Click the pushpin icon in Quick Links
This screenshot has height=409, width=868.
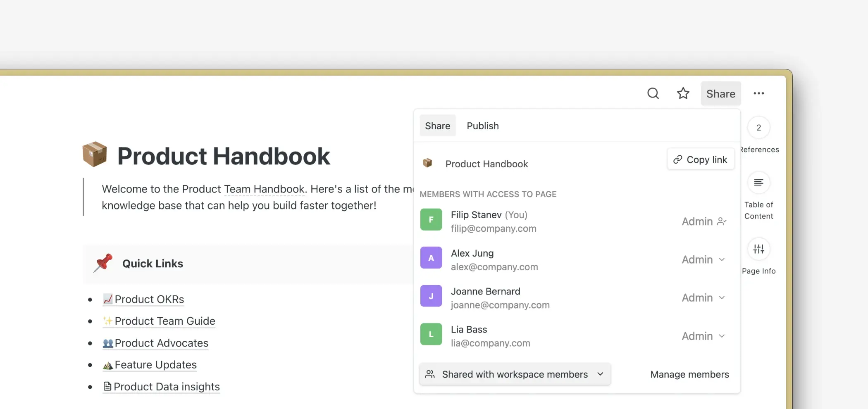[x=103, y=263]
